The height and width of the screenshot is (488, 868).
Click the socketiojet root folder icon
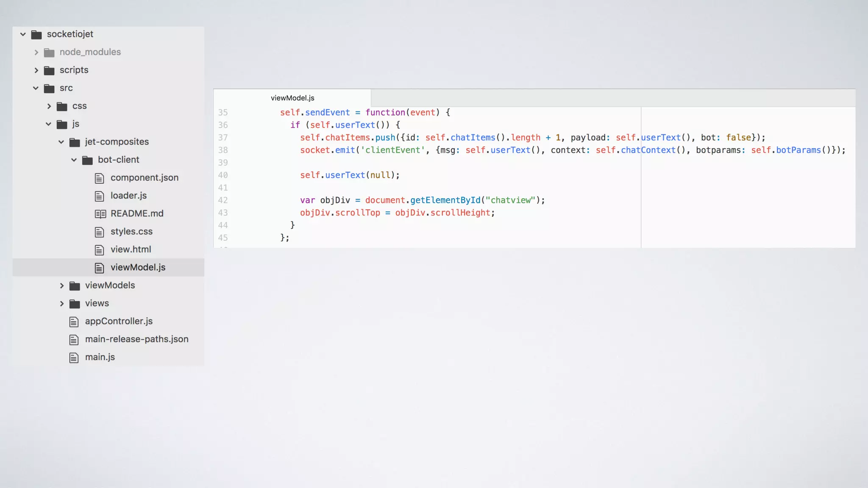pos(36,34)
